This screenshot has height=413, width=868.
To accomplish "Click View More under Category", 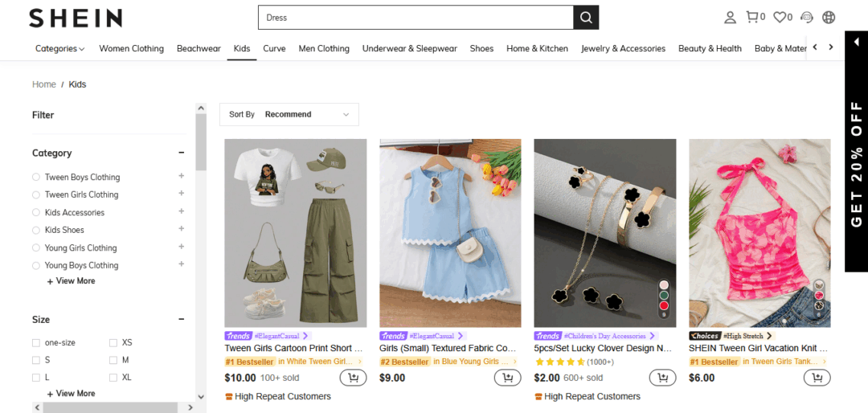I will click(x=71, y=281).
